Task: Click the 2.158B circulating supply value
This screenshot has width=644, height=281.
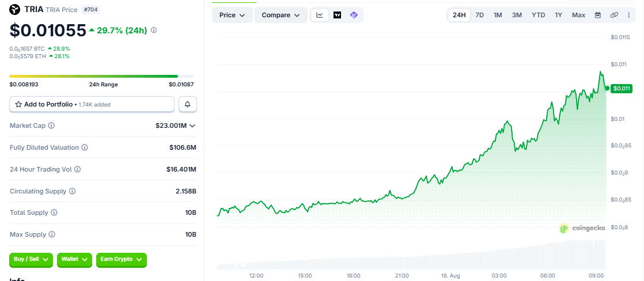Action: tap(185, 191)
